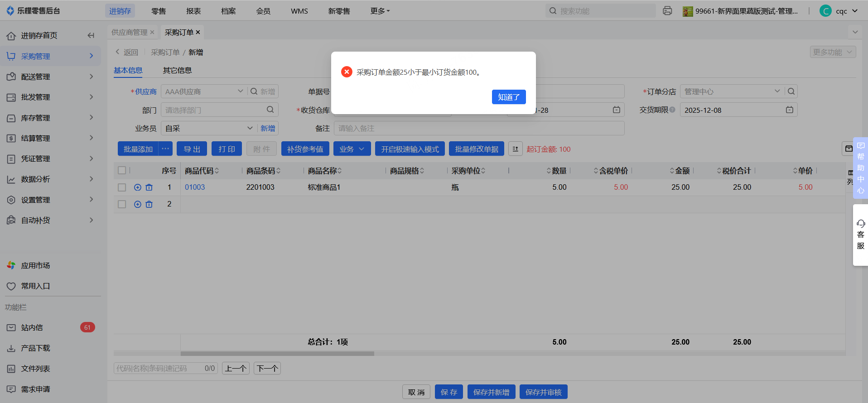The width and height of the screenshot is (868, 403).
Task: Open the 零售 top menu
Action: coord(159,11)
